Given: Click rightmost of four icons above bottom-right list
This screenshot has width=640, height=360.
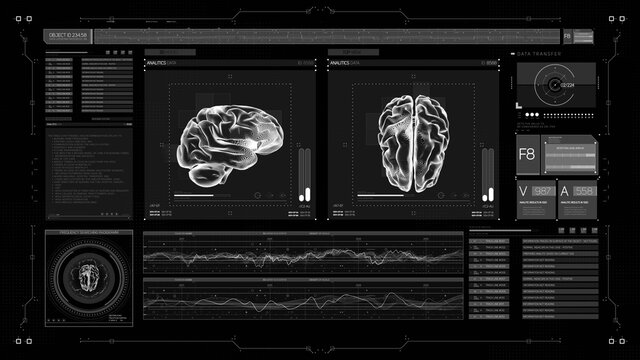Looking at the screenshot, I should pos(594,231).
